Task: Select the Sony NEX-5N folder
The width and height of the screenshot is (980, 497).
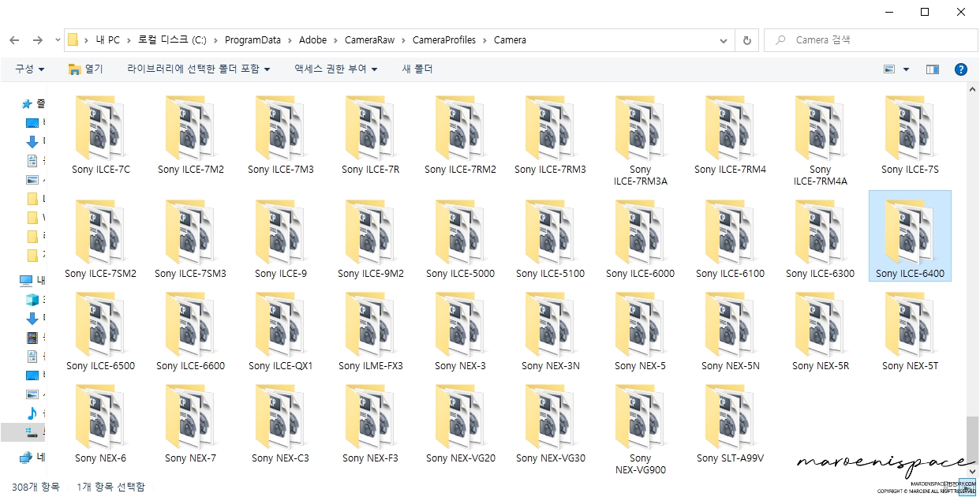Action: click(x=730, y=331)
